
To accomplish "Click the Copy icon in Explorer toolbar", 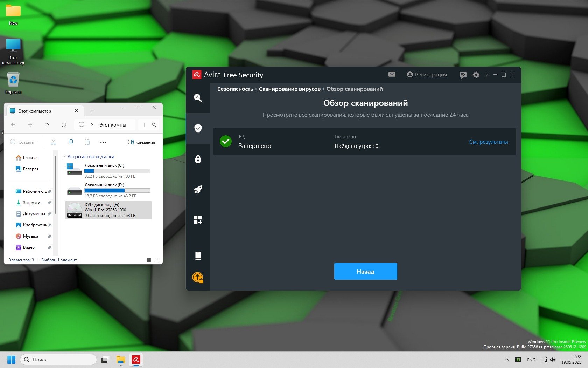I will (x=70, y=142).
